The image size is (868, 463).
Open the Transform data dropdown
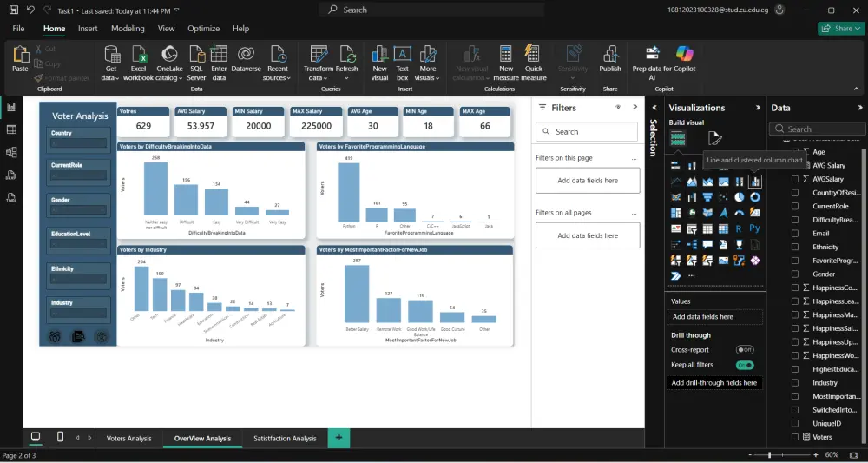click(319, 63)
